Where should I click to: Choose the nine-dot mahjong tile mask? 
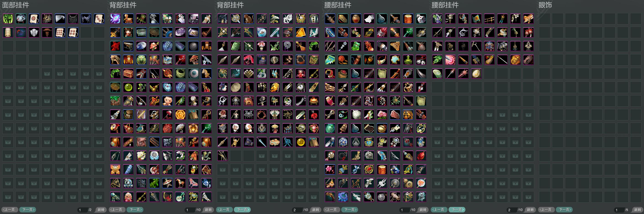(x=60, y=32)
